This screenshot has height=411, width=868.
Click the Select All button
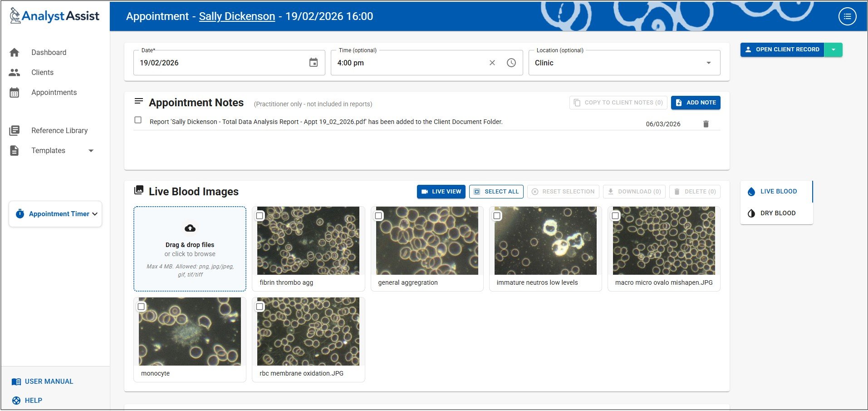tap(496, 192)
